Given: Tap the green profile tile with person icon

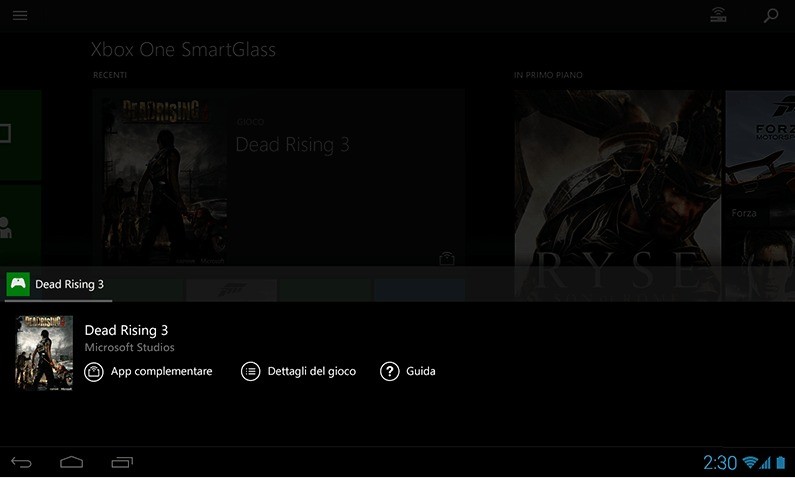Looking at the screenshot, I should 20,225.
